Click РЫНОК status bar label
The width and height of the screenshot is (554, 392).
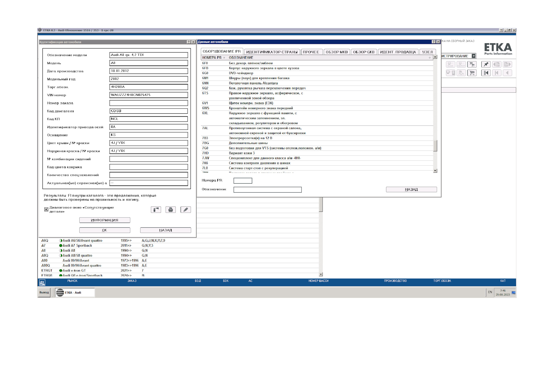coord(72,281)
